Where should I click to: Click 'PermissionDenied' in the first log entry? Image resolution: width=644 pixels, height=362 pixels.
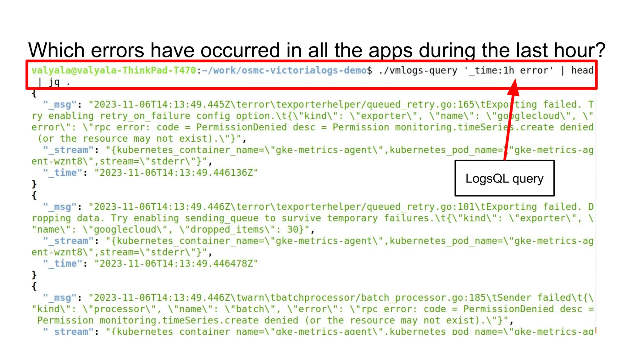[x=241, y=127]
